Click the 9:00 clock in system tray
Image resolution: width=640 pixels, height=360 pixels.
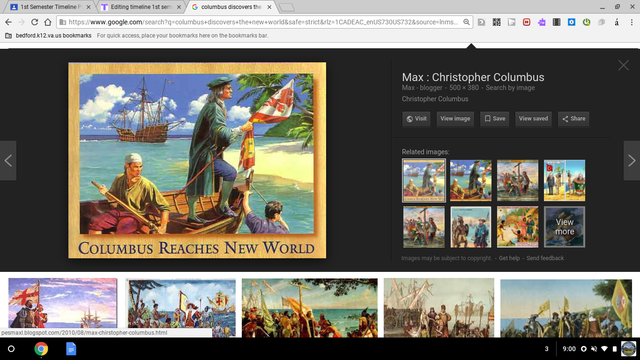click(x=569, y=349)
